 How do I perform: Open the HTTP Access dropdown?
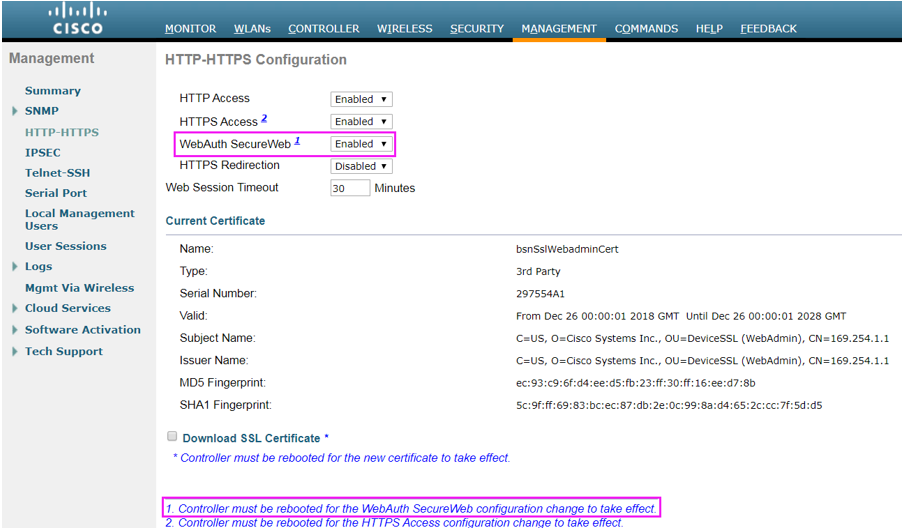[361, 99]
